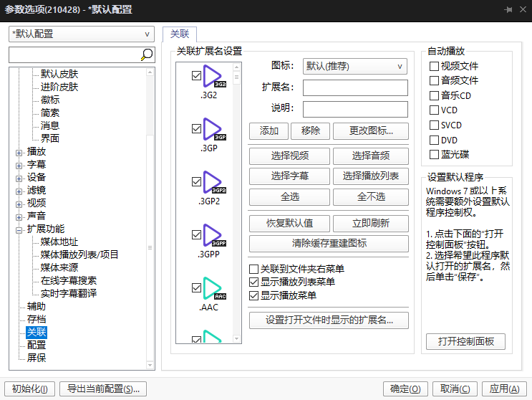This screenshot has width=532, height=400.
Task: Click the .3GP2 file type icon
Action: (213, 182)
